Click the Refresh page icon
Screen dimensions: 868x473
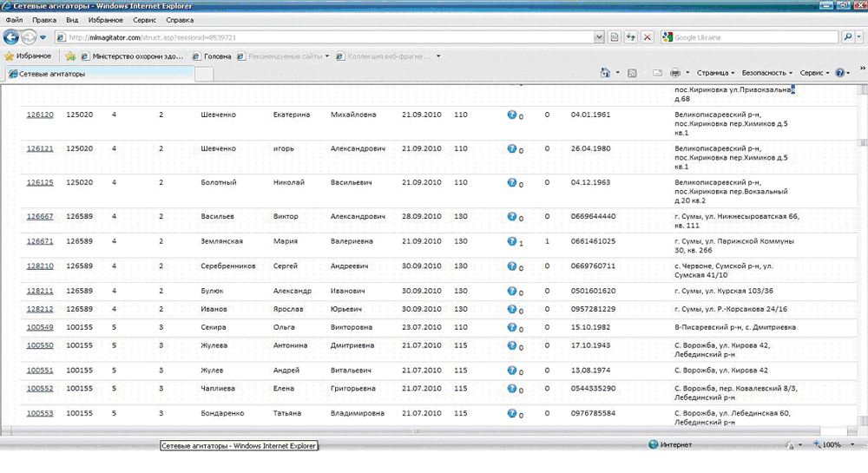click(x=631, y=37)
